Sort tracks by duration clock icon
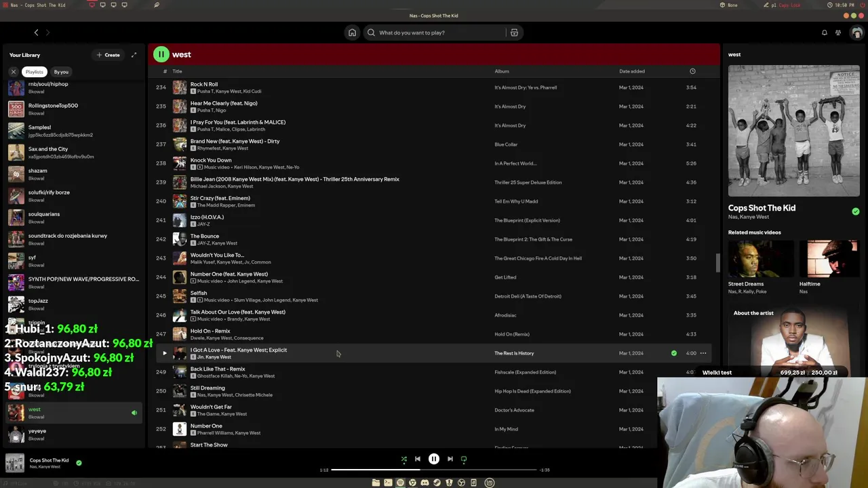This screenshot has height=488, width=868. pos(692,71)
